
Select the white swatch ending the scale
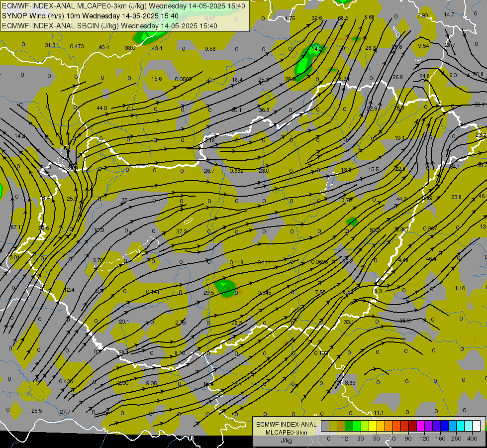(477, 426)
